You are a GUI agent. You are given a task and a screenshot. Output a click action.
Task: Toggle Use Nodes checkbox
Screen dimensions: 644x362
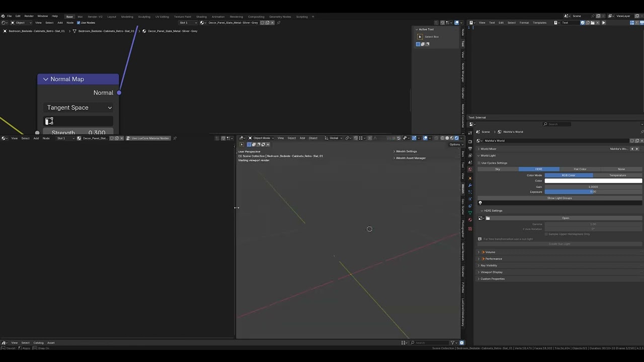[78, 23]
